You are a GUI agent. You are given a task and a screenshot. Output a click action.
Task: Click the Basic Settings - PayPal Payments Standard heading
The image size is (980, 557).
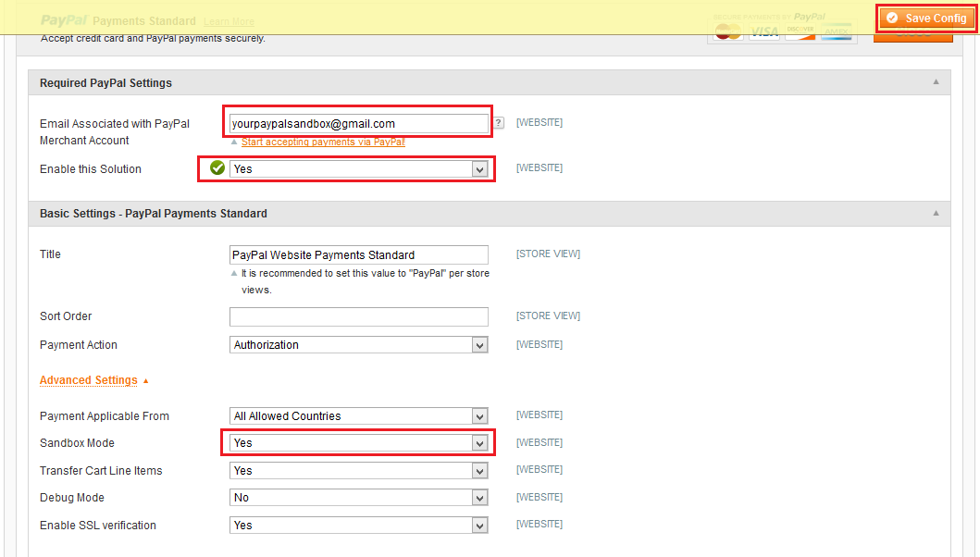(x=153, y=214)
